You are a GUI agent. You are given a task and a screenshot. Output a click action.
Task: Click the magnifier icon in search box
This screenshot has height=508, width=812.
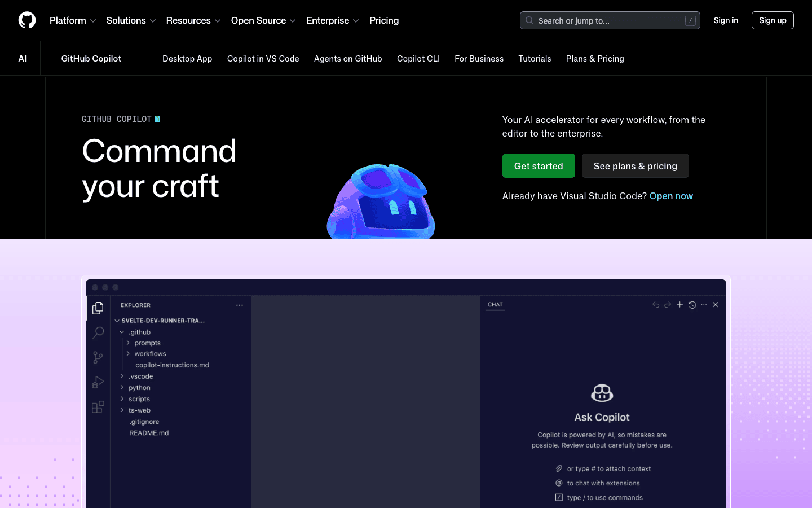pyautogui.click(x=529, y=20)
